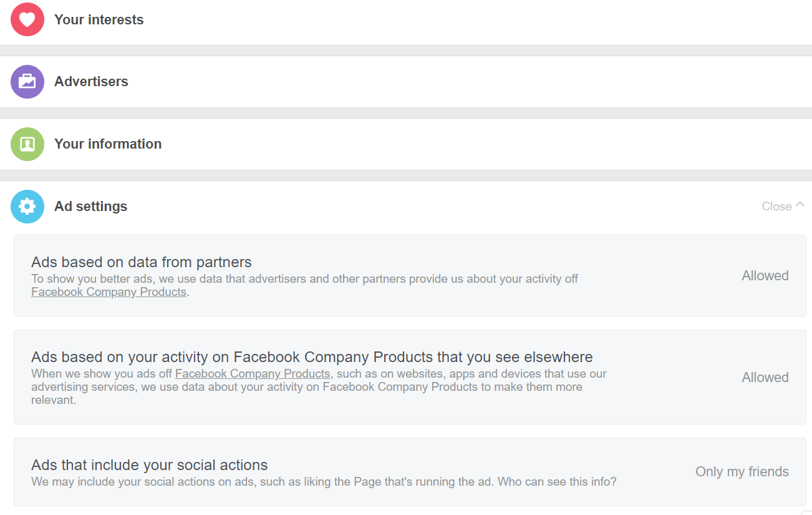Open Facebook Company Products link in elsewhere description

point(252,374)
